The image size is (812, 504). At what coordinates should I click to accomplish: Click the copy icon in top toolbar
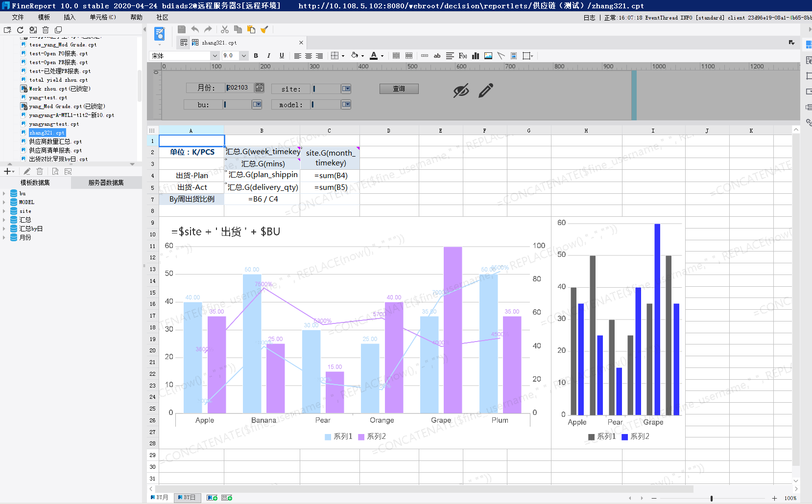[x=238, y=29]
